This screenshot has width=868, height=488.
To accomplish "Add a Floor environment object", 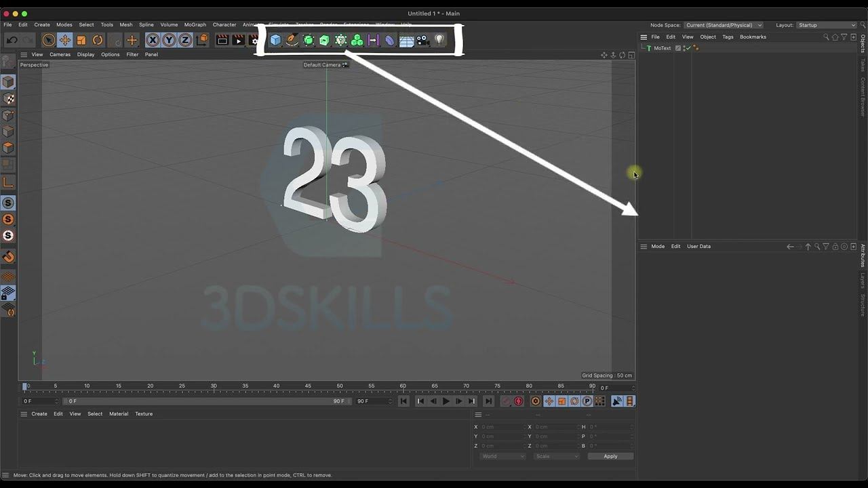I will point(406,41).
